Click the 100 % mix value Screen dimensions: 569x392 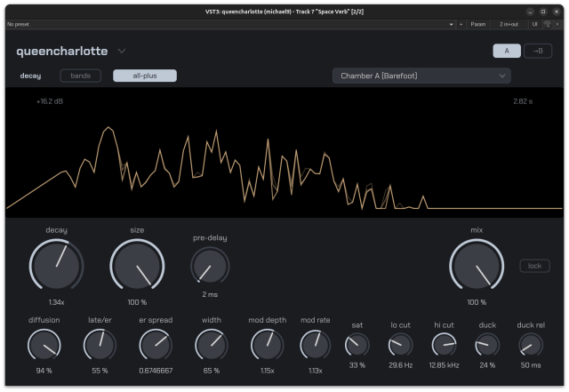[x=477, y=302]
